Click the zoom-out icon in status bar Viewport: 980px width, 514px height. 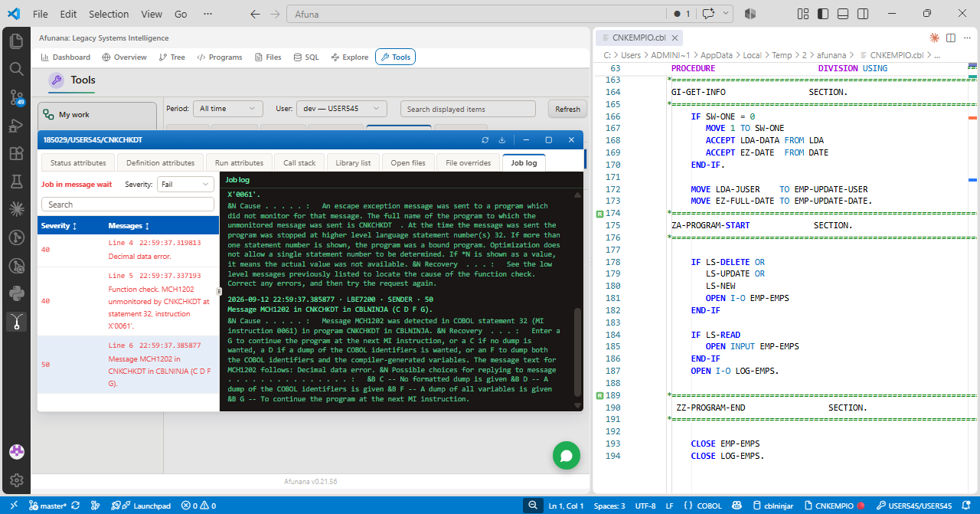pos(533,506)
